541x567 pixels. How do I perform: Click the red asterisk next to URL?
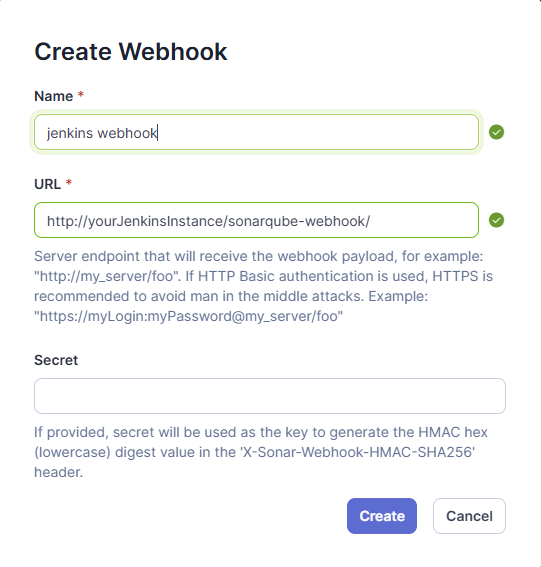69,183
